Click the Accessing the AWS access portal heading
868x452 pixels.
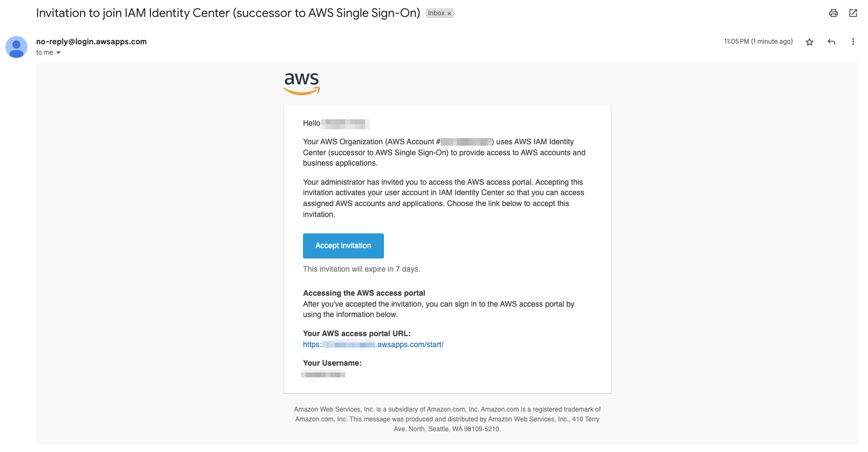(x=364, y=293)
